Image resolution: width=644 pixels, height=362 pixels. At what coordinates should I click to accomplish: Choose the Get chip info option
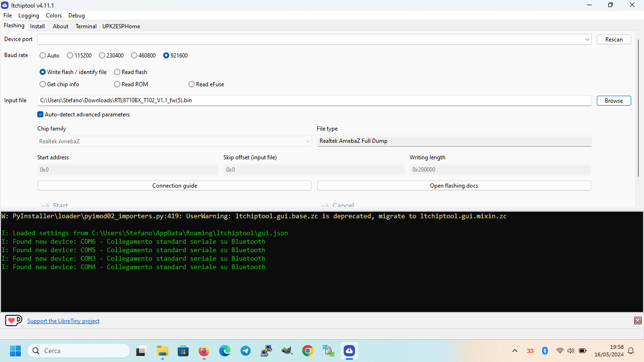click(x=59, y=84)
